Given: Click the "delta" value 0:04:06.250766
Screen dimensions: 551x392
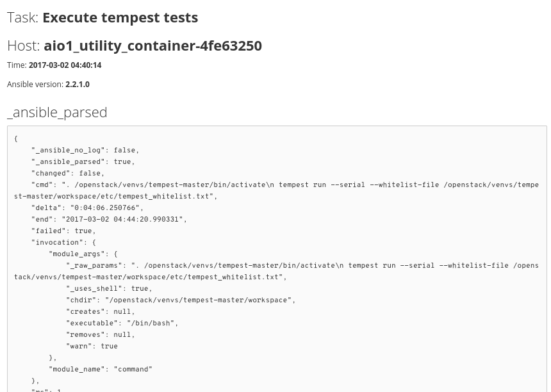Looking at the screenshot, I should (104, 208).
